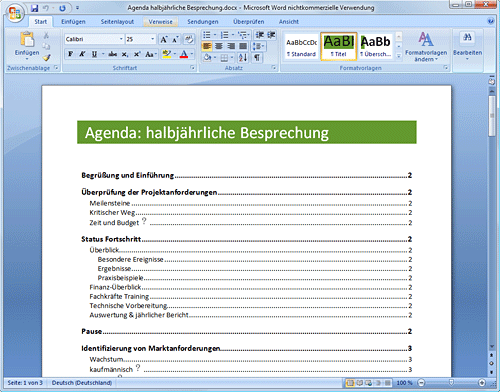
Task: Open the numbered list dropdown arrow
Action: [233, 35]
